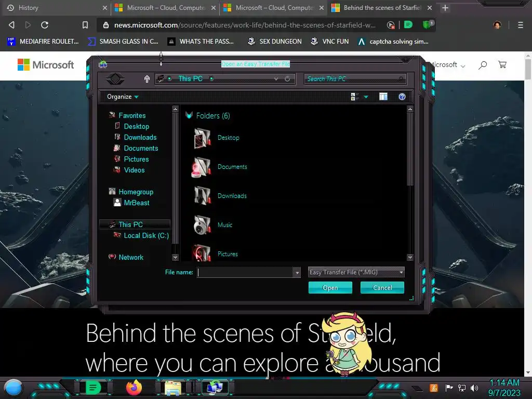Open the green chat extension icon in toolbar
The width and height of the screenshot is (532, 399).
tap(408, 25)
